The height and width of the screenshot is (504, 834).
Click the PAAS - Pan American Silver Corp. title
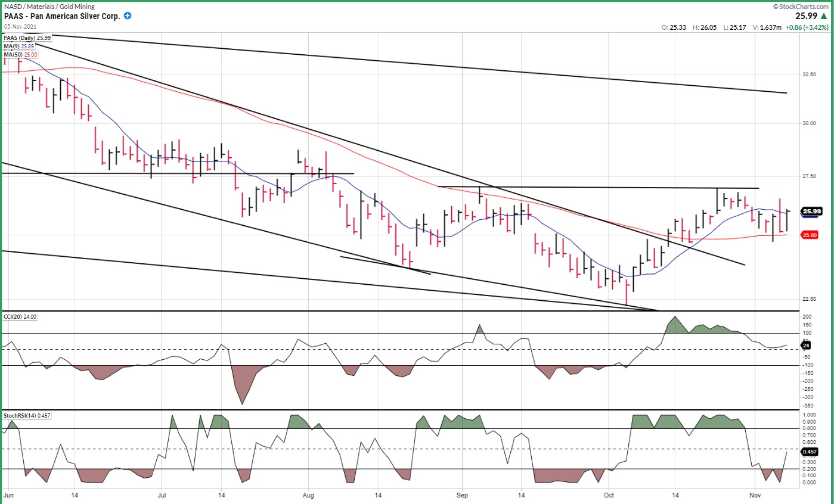point(62,17)
